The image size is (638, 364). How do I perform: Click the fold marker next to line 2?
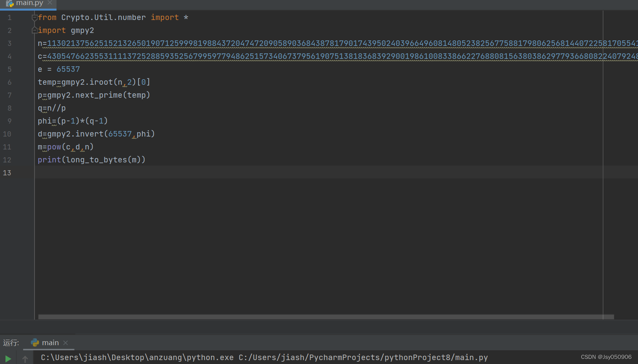35,30
